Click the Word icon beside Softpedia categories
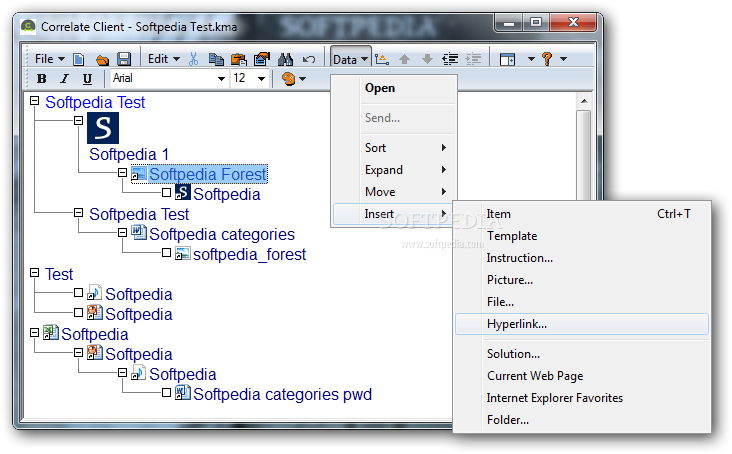This screenshot has height=454, width=732. pyautogui.click(x=139, y=232)
